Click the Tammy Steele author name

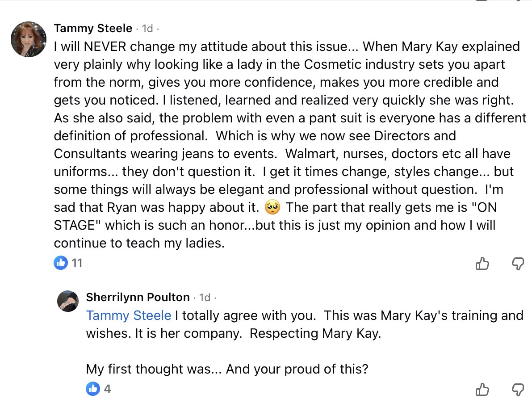93,29
